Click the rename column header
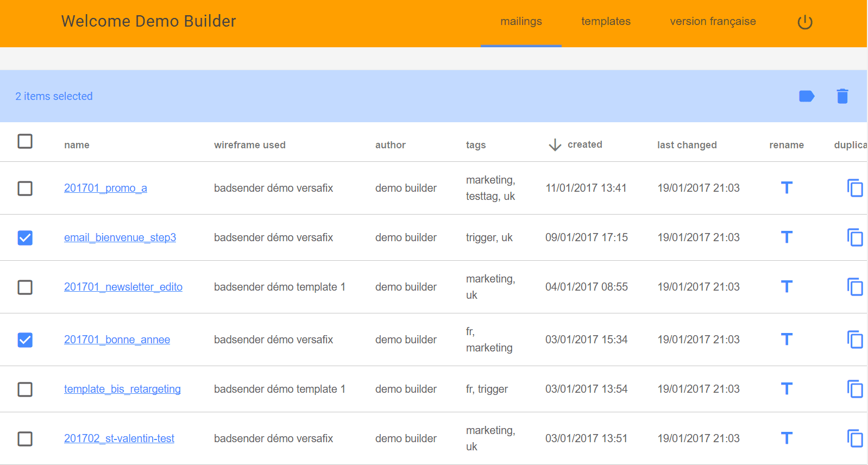This screenshot has width=868, height=465. coord(787,145)
